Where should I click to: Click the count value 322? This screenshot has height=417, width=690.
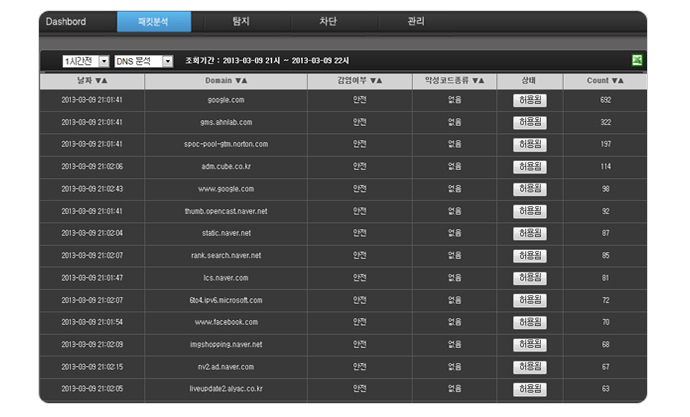(606, 122)
